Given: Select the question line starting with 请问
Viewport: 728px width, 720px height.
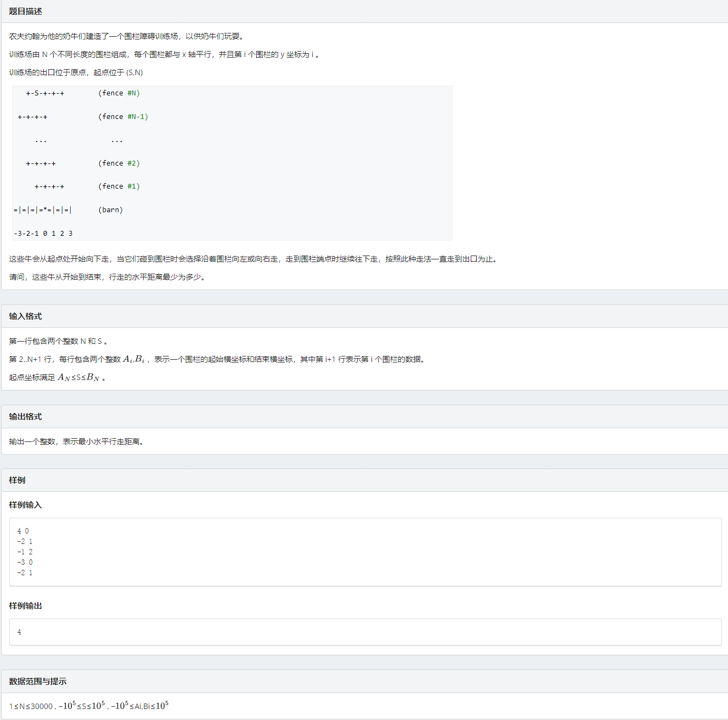Looking at the screenshot, I should coord(109,277).
